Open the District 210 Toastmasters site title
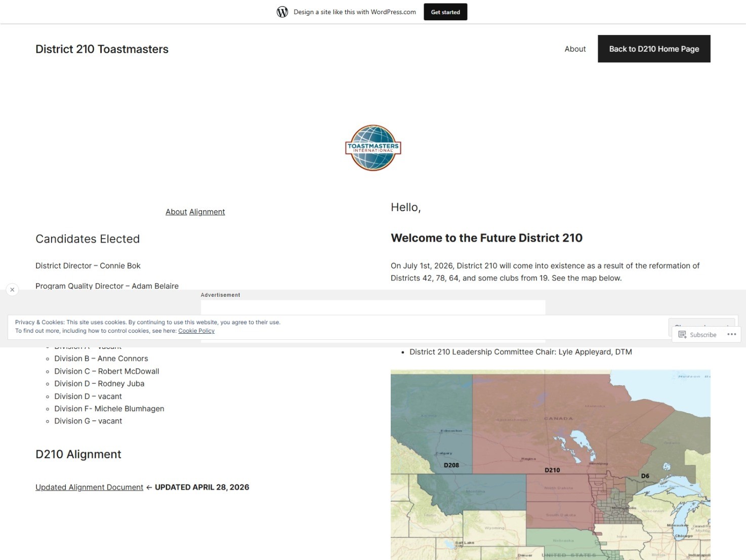This screenshot has height=560, width=746. [102, 49]
